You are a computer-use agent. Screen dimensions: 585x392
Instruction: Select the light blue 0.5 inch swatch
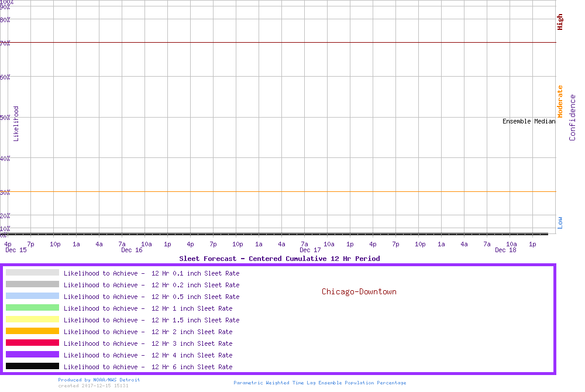(32, 296)
